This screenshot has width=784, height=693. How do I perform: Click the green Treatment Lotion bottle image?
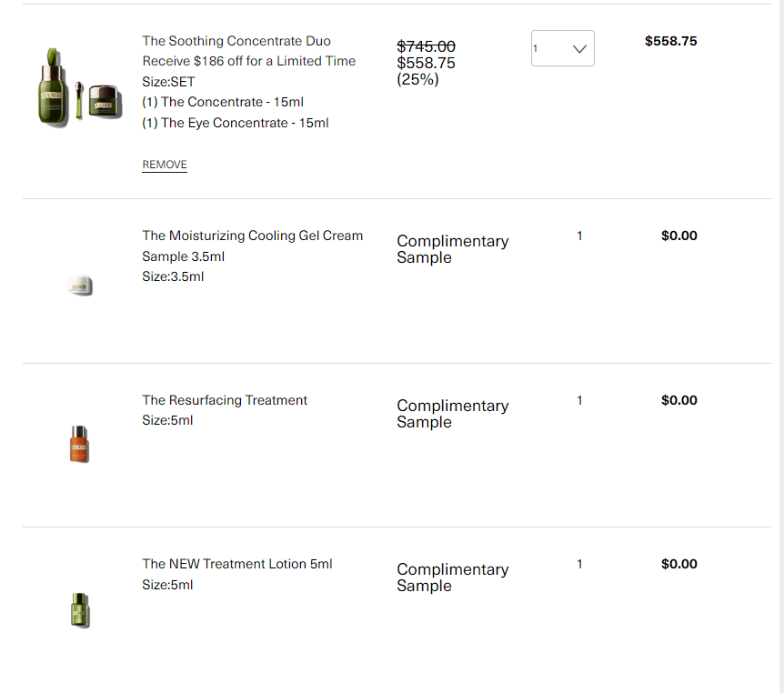80,610
